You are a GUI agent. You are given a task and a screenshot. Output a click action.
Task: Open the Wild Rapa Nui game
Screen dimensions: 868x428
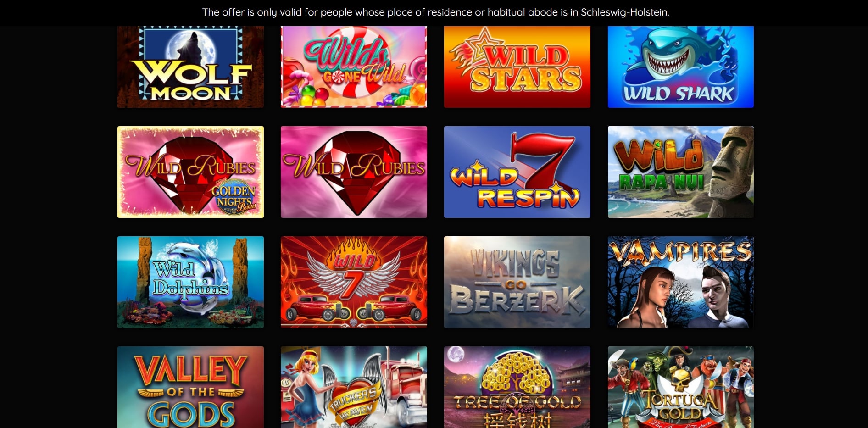pyautogui.click(x=680, y=172)
